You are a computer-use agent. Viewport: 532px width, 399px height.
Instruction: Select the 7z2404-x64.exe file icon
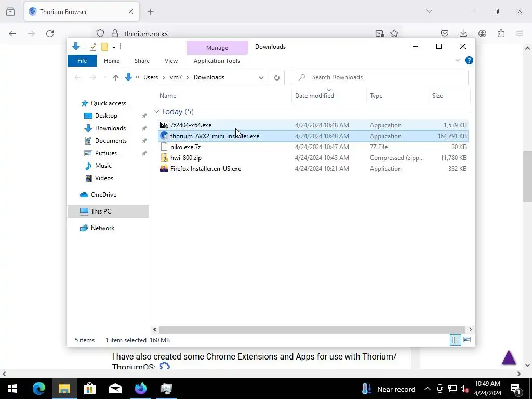pos(164,125)
